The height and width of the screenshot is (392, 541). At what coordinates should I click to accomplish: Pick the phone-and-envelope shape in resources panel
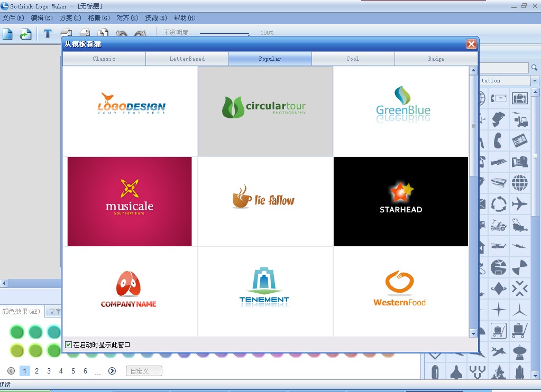[x=499, y=99]
